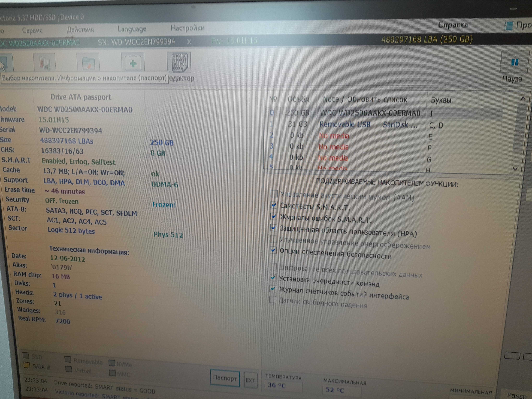Open the Test & Repair first-aid icon
The image size is (532, 399).
[133, 62]
